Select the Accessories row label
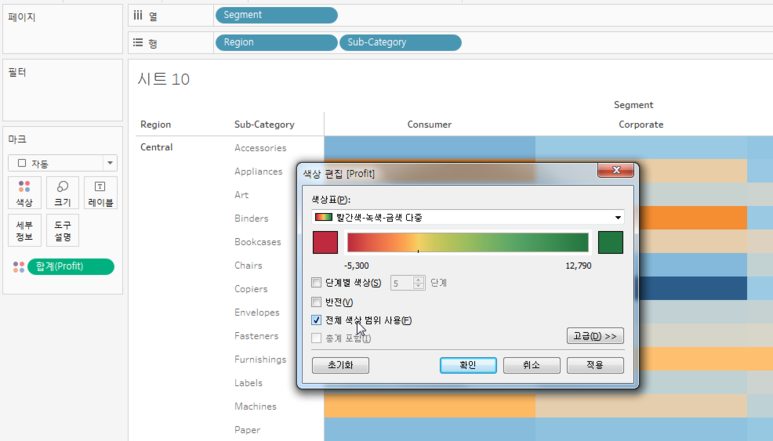 click(260, 148)
